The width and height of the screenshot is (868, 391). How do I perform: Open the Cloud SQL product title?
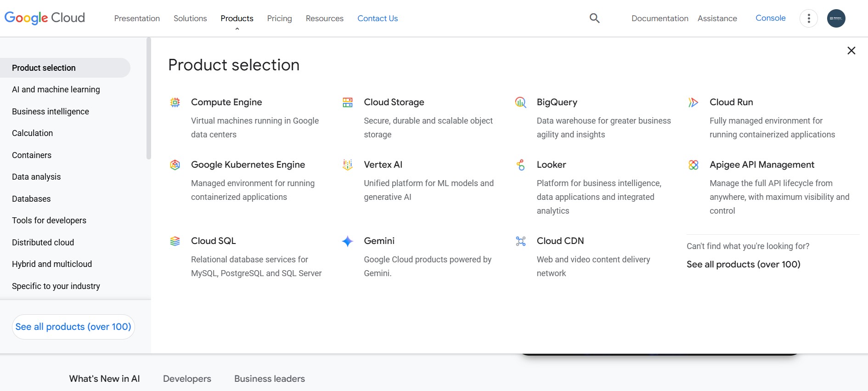click(214, 241)
